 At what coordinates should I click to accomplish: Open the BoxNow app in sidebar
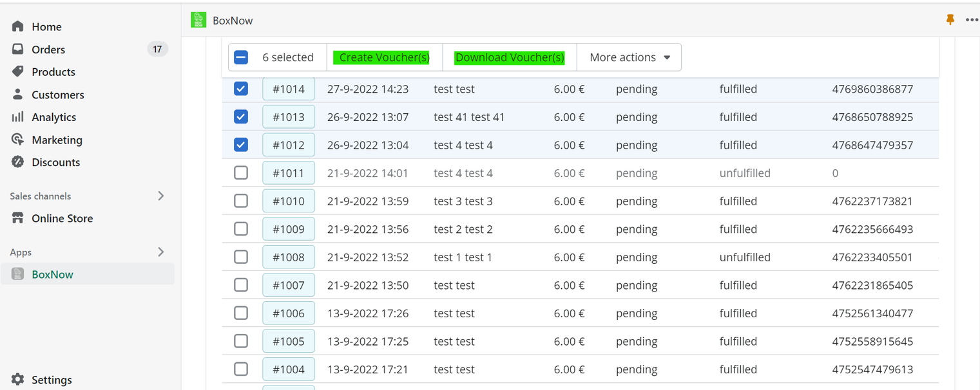52,274
